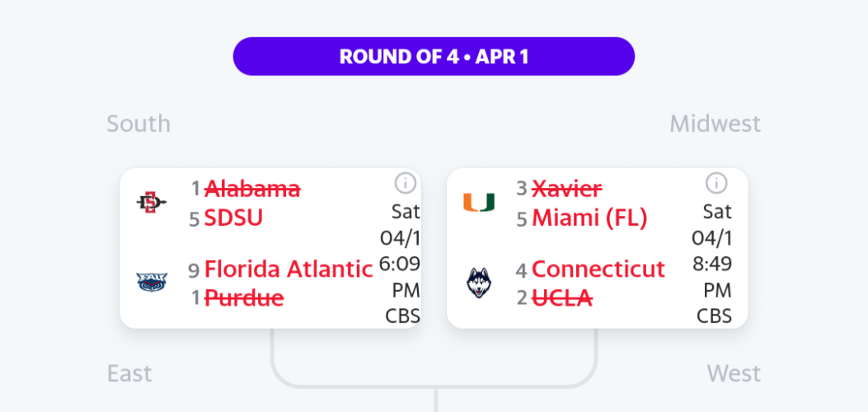
Task: Click the Miami U logo
Action: pos(479,203)
